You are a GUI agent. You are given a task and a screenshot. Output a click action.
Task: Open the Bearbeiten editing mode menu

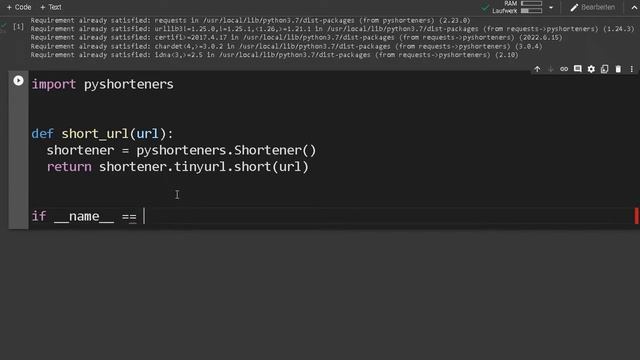tap(593, 7)
